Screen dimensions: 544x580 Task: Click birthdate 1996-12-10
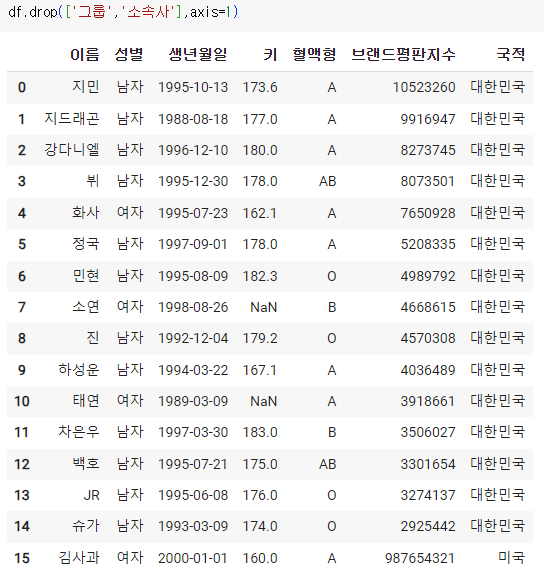coord(193,150)
